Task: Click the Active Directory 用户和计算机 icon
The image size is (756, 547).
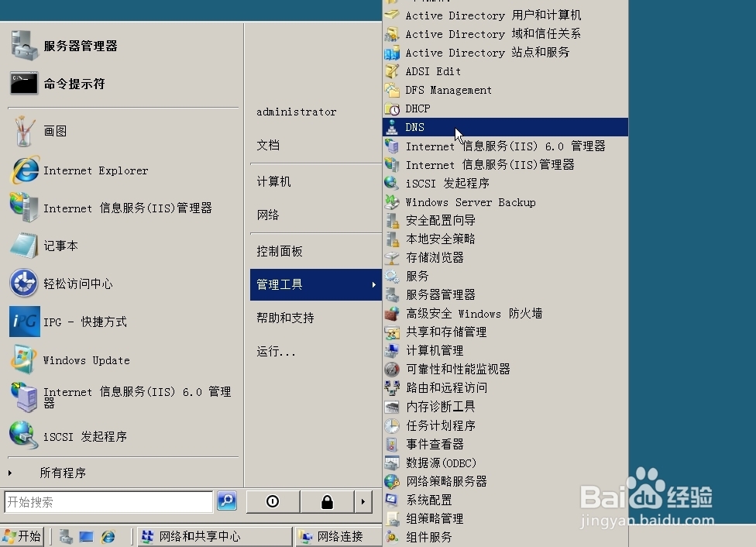Action: point(392,15)
